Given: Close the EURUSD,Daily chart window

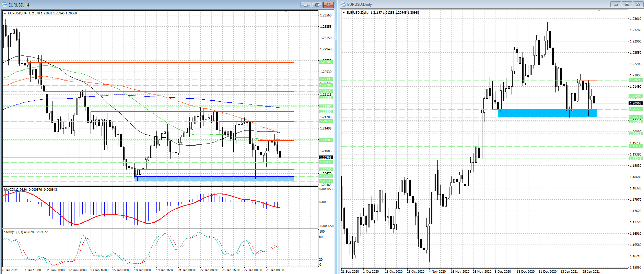Looking at the screenshot, I should (x=638, y=4).
